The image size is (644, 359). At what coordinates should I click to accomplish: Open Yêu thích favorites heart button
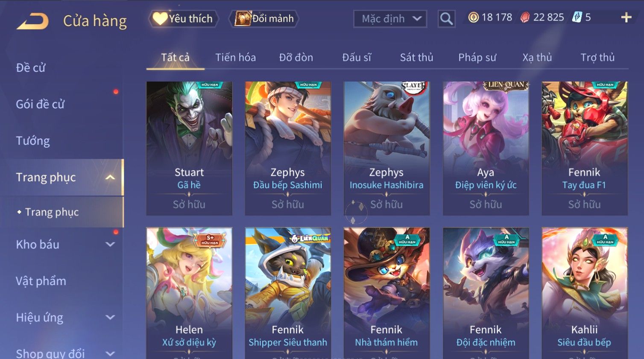(x=184, y=19)
